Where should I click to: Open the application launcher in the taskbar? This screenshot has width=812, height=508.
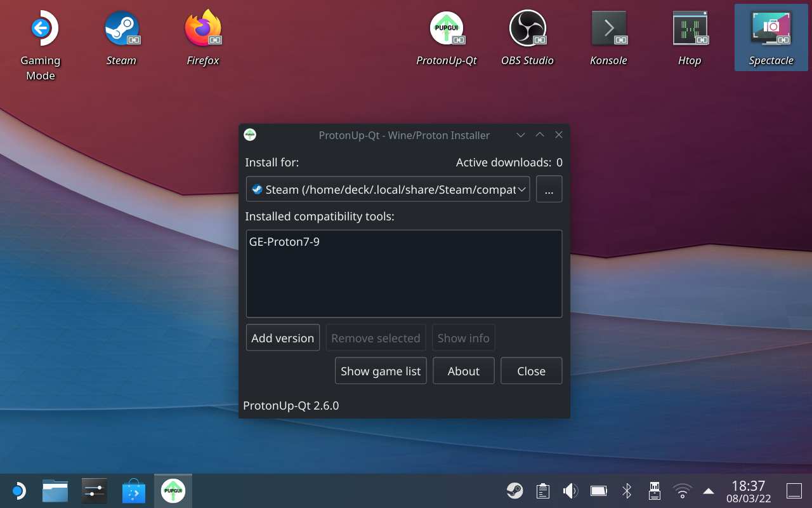pyautogui.click(x=18, y=491)
